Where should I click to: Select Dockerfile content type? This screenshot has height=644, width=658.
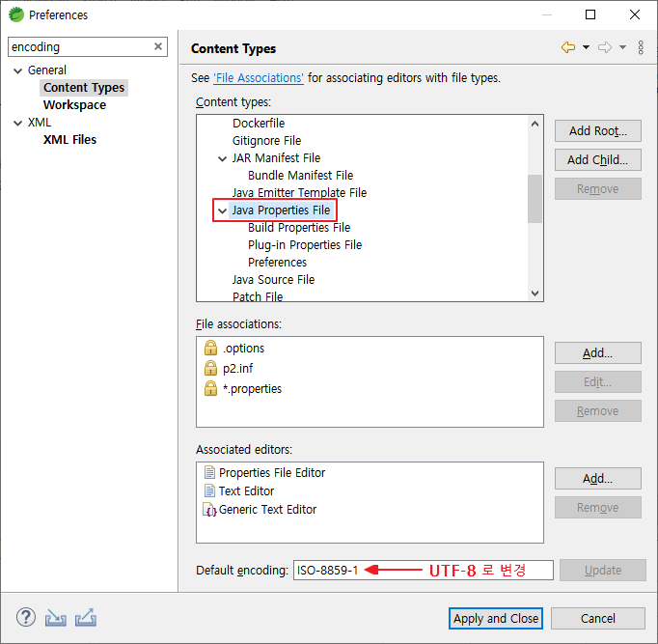pos(259,123)
